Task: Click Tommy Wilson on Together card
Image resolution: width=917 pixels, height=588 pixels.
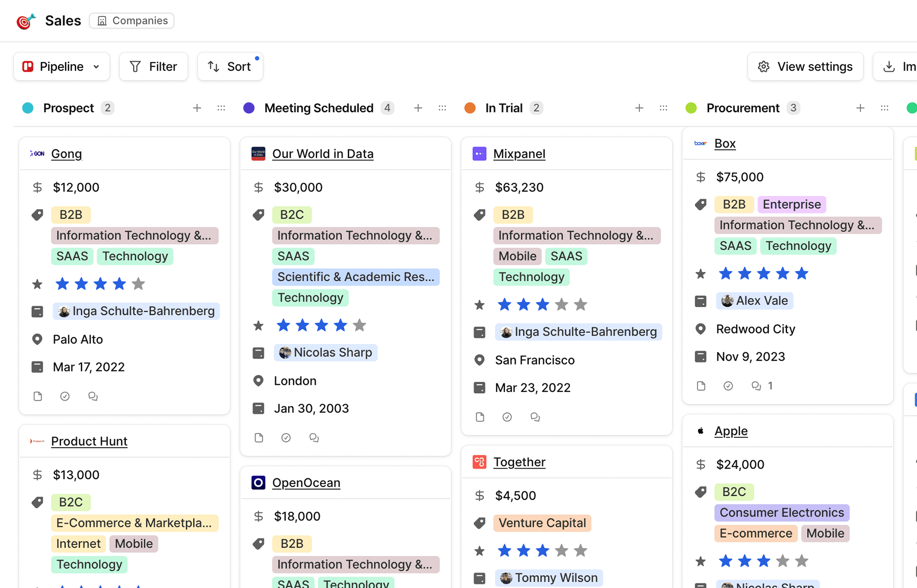Action: click(x=549, y=578)
